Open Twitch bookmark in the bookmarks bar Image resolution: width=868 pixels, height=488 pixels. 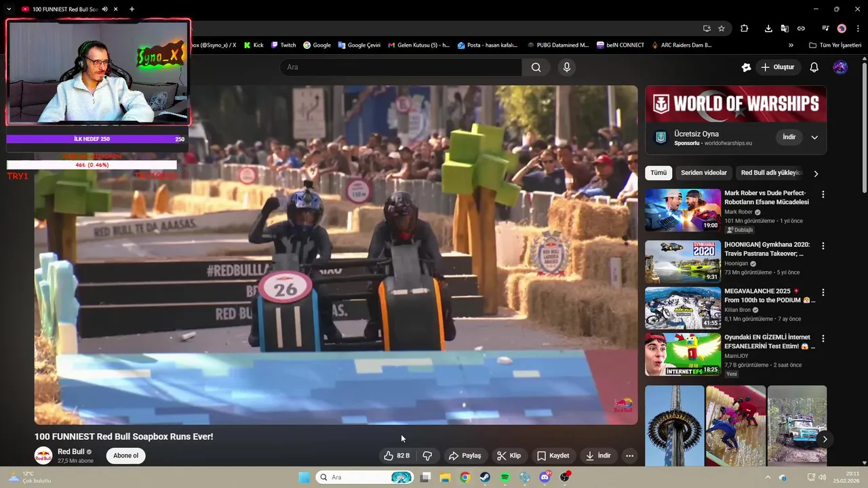[283, 45]
